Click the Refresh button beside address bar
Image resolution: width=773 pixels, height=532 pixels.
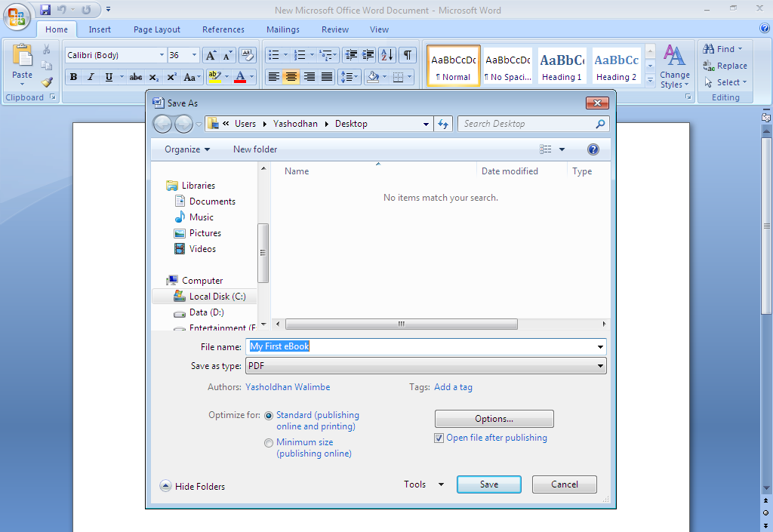pyautogui.click(x=443, y=124)
